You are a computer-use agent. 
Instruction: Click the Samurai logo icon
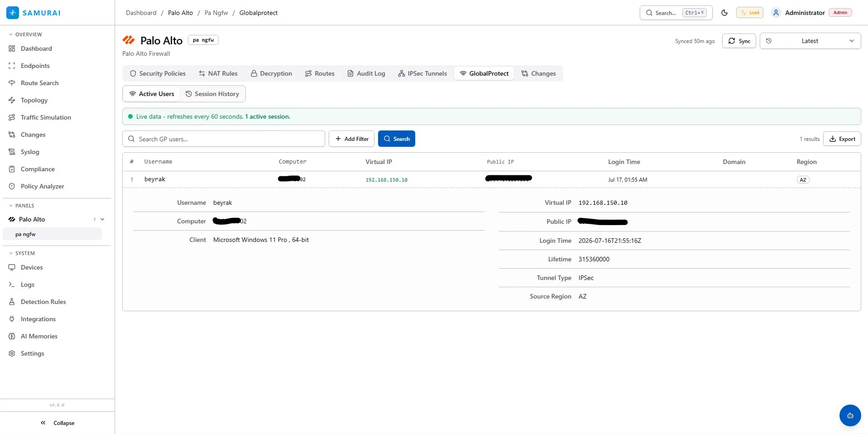[13, 13]
